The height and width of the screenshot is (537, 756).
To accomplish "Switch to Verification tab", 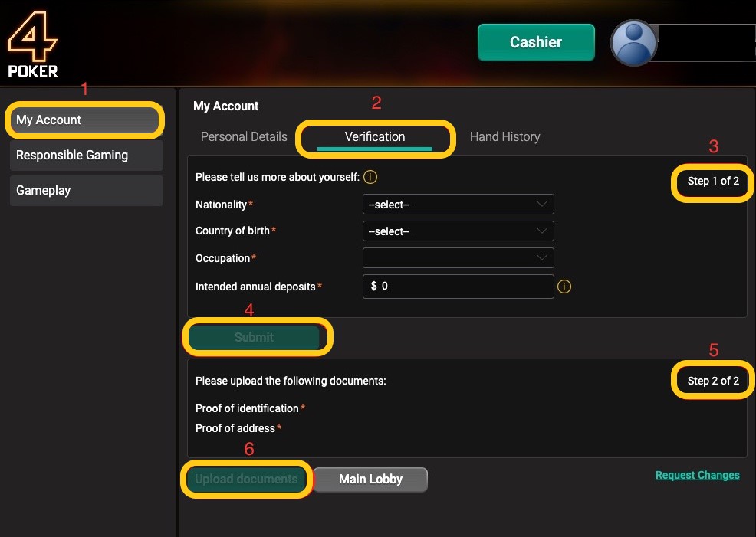I will point(375,138).
